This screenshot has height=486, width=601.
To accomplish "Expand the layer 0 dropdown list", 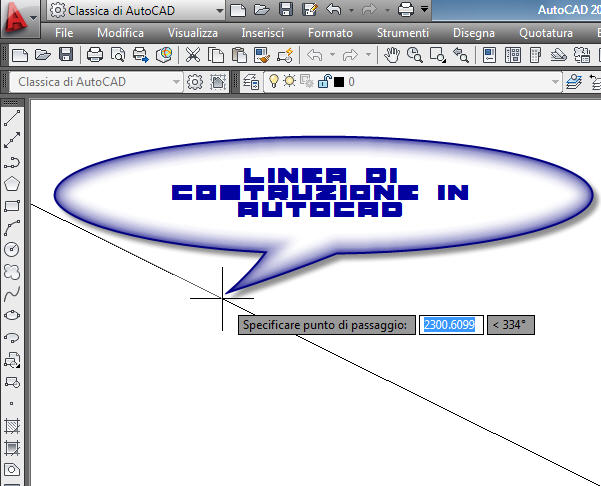I will click(x=555, y=82).
